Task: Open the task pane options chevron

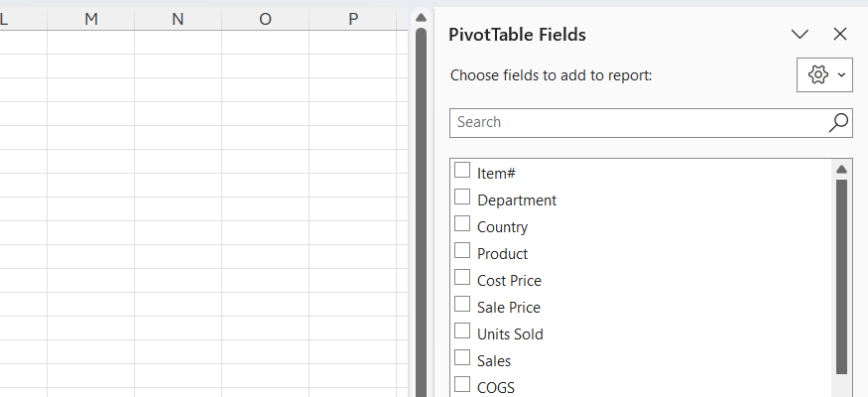Action: [x=800, y=35]
